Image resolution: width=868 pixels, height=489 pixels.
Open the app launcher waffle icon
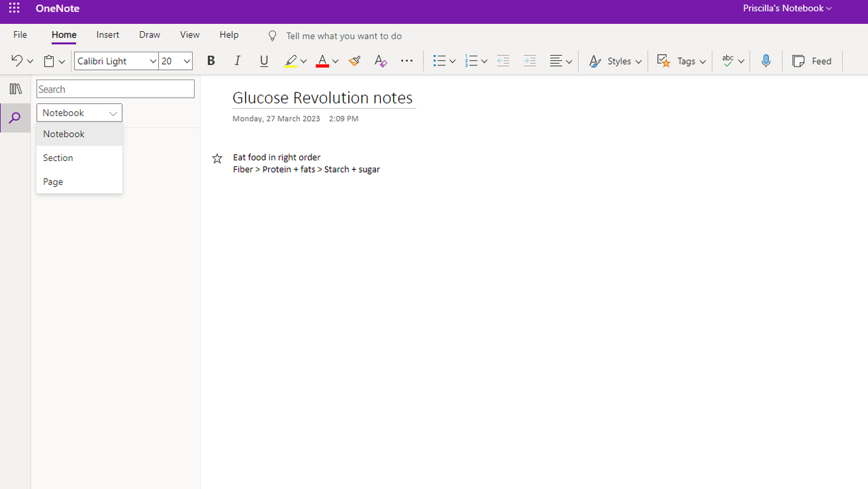point(14,9)
